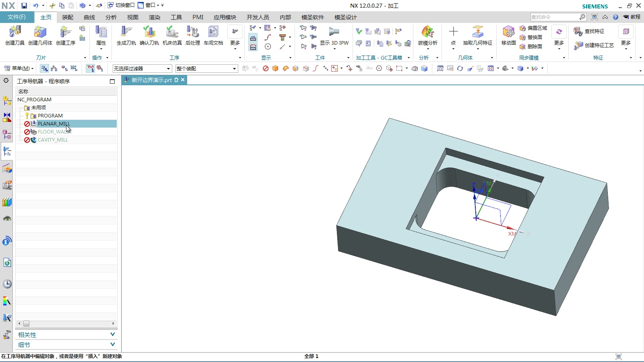Expand 更多 in 特征 group
Screen dimensions: 644x362
[x=626, y=38]
